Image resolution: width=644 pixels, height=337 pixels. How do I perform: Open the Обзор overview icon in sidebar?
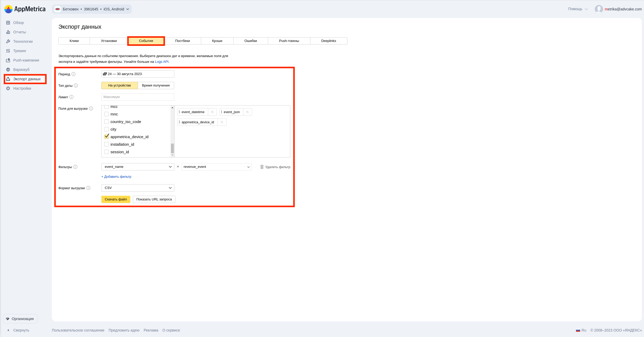(8, 23)
